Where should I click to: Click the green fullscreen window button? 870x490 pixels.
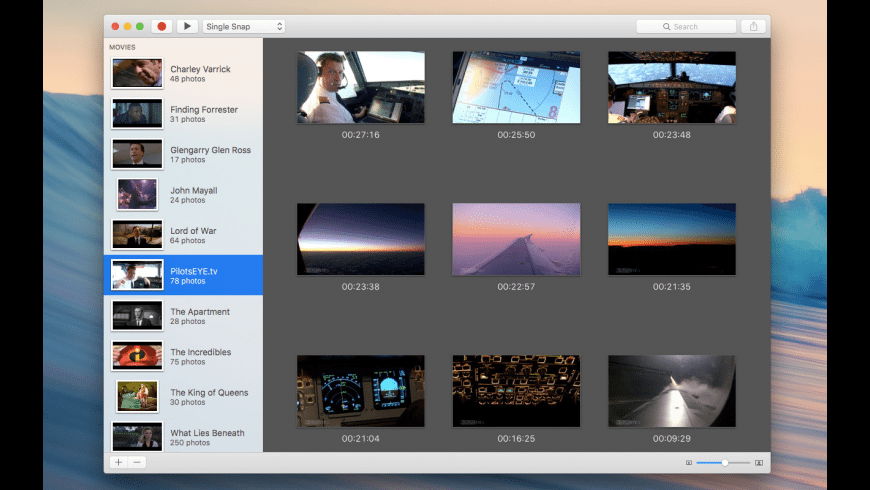[x=140, y=26]
